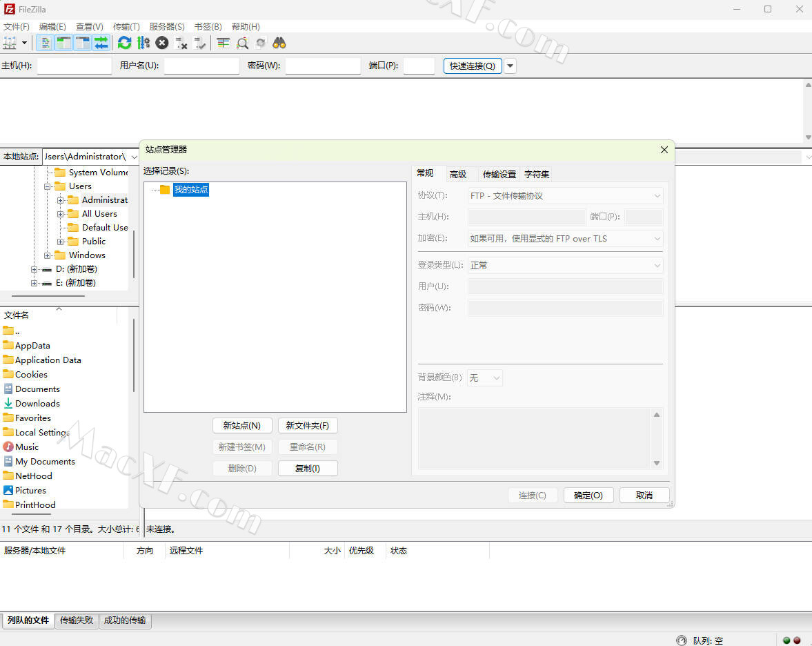Screen dimensions: 812x646
Task: Click the 快速连接(Q) button
Action: (473, 66)
